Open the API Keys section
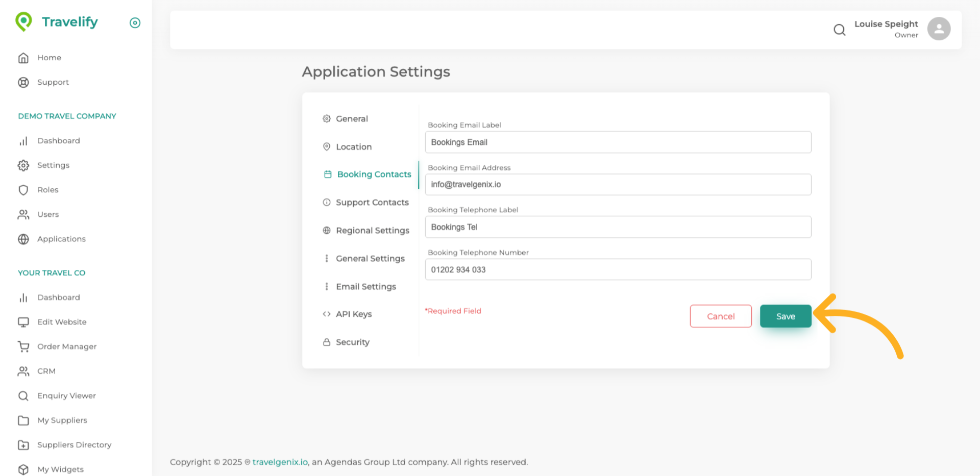This screenshot has width=980, height=476. click(353, 314)
